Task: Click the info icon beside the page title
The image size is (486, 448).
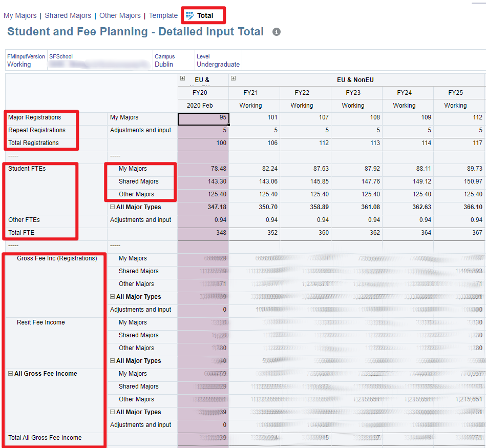Action: [277, 32]
